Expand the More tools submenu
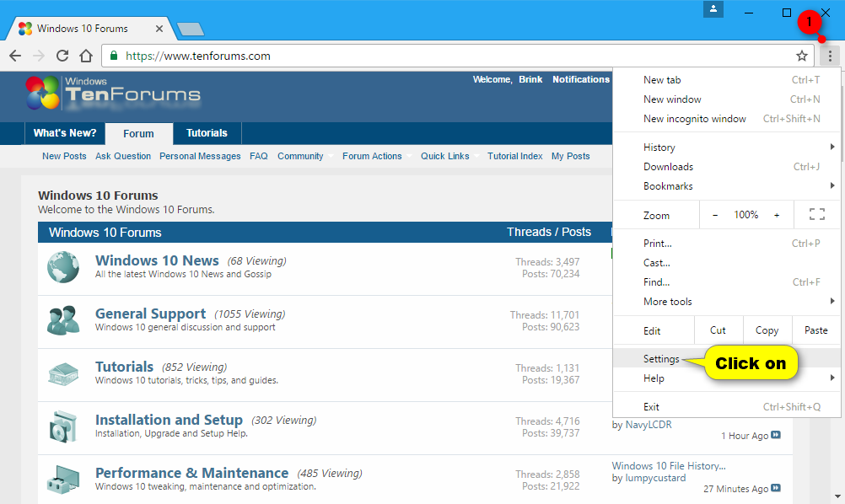845x504 pixels. tap(727, 302)
